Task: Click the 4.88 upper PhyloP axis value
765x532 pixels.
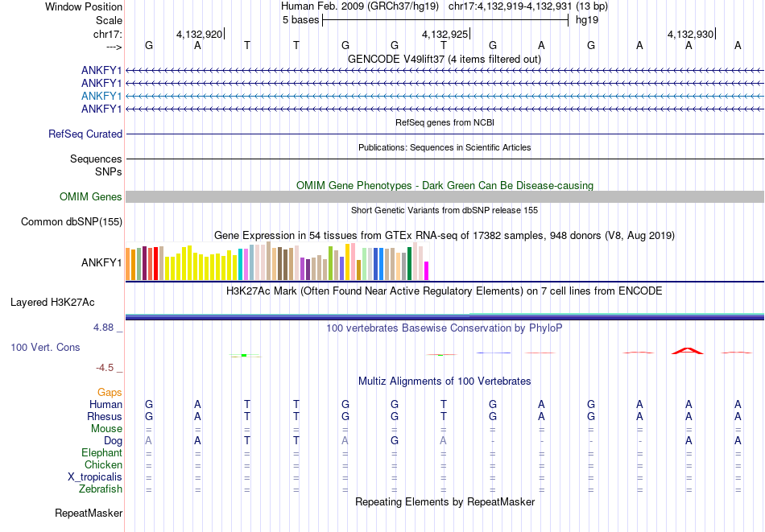Action: pyautogui.click(x=103, y=328)
